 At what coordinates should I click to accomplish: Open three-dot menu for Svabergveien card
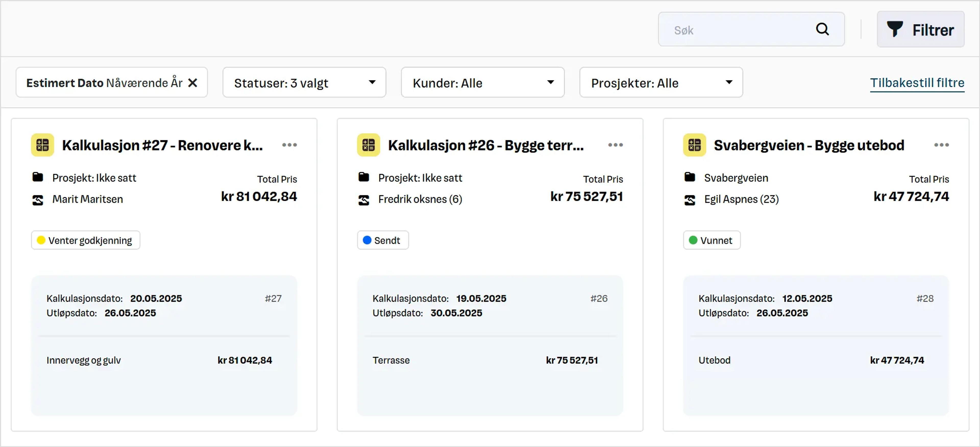[x=941, y=145]
